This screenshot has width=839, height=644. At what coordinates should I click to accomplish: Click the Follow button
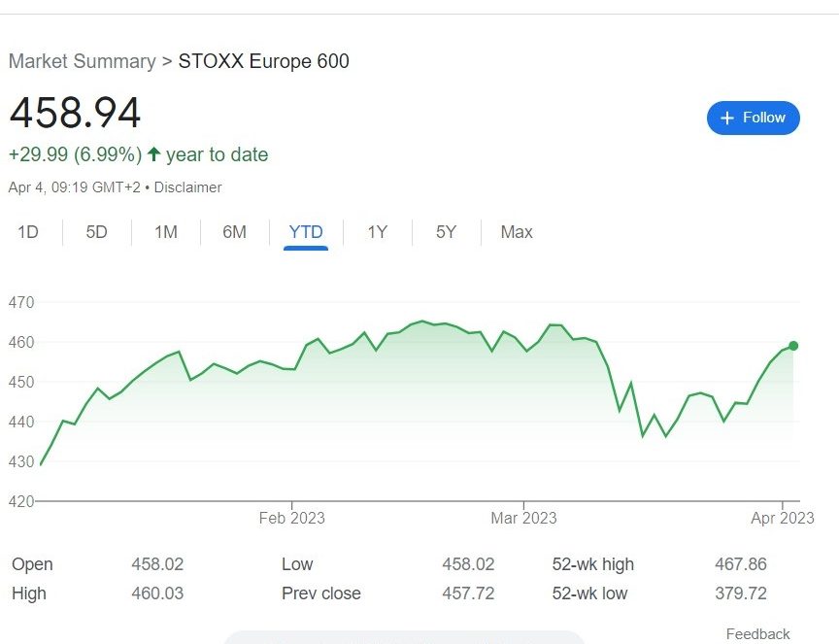(x=753, y=118)
